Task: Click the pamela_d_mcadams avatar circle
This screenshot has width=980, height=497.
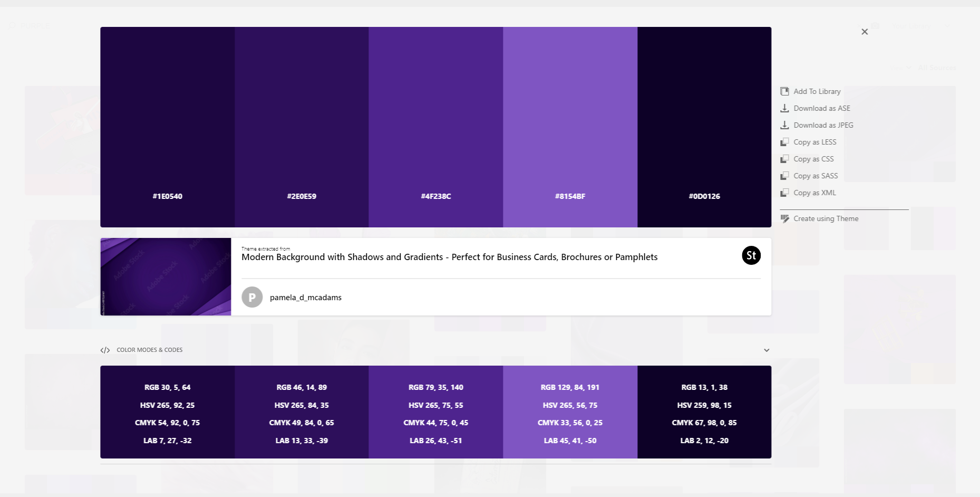Action: pyautogui.click(x=252, y=297)
